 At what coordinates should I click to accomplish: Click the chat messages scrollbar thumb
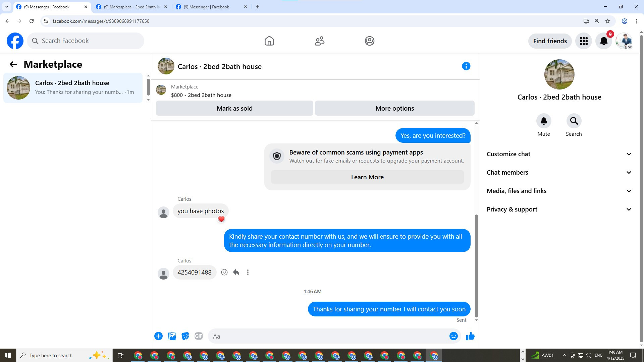(476, 266)
